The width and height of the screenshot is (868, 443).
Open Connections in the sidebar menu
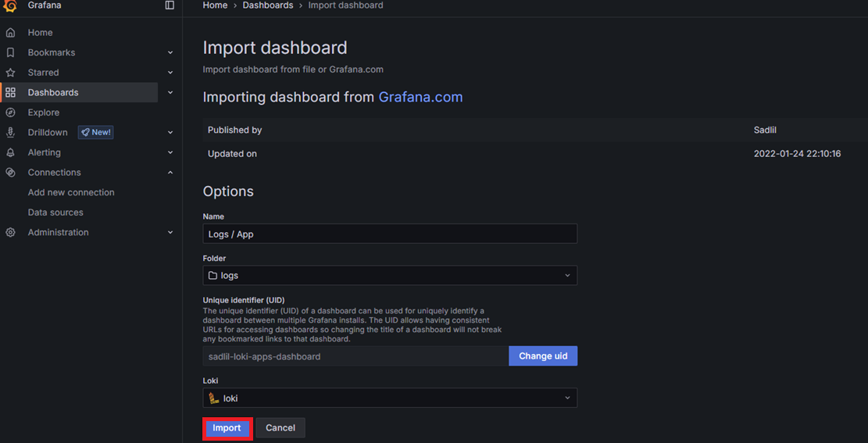pos(54,172)
